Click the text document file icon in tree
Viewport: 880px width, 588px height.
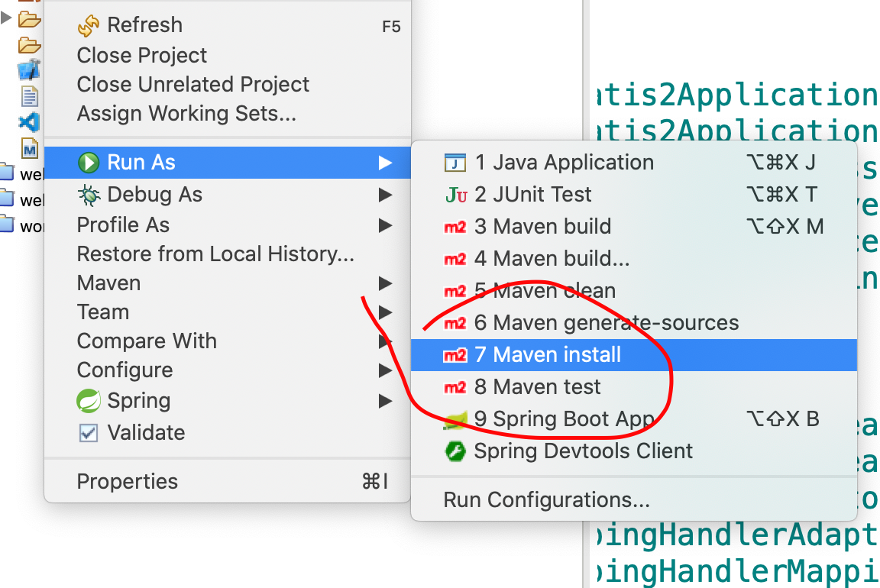pyautogui.click(x=30, y=96)
